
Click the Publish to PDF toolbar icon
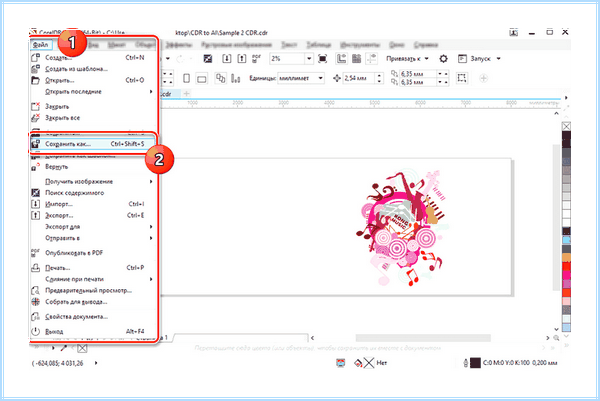[x=256, y=59]
